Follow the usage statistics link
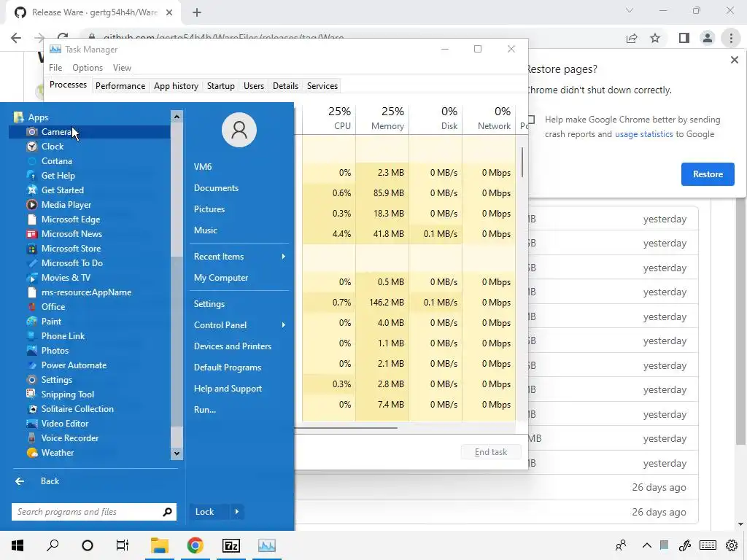The image size is (747, 560). (643, 134)
